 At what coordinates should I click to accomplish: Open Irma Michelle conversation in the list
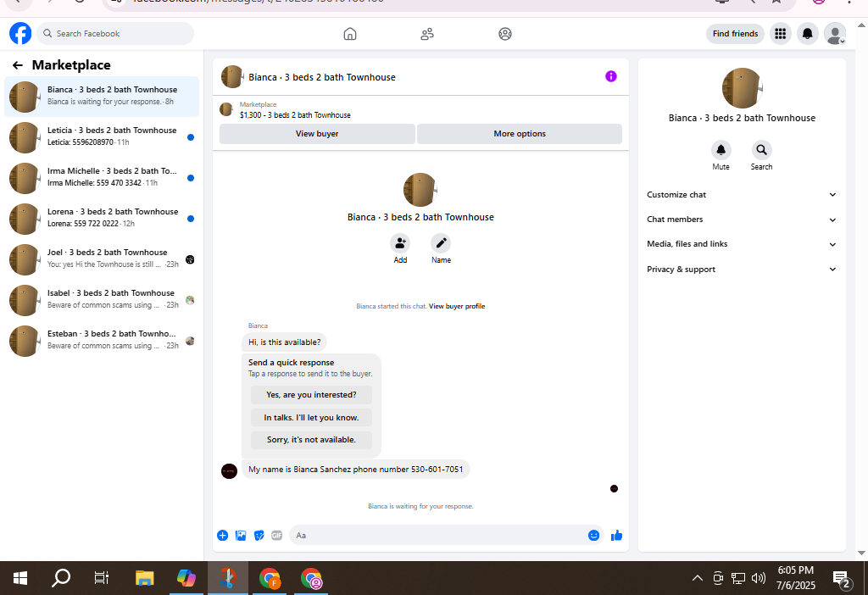pos(102,178)
